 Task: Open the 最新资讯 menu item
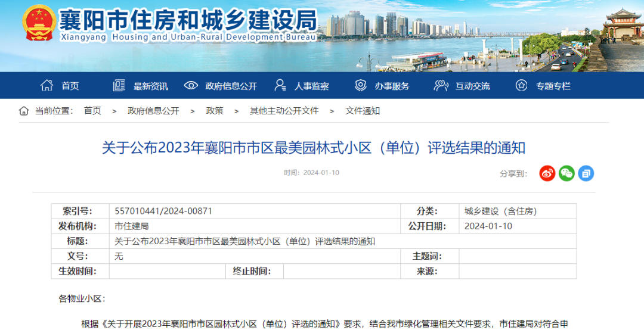point(150,86)
